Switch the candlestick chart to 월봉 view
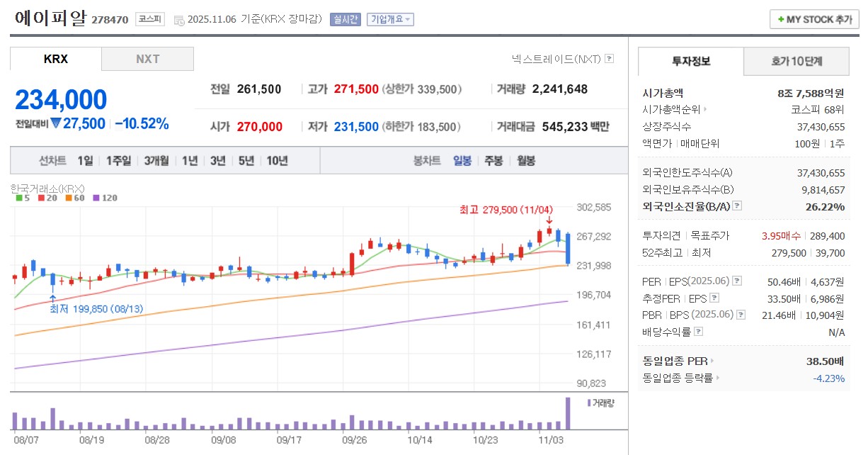The height and width of the screenshot is (455, 868). [x=526, y=161]
